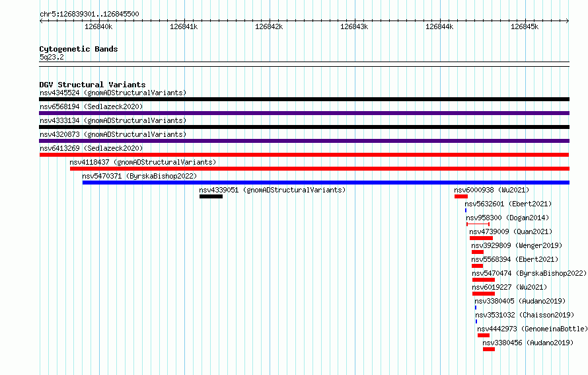Screen dimensions: 588x375
Task: Select the 5q23.2 band label
Action: (52, 57)
